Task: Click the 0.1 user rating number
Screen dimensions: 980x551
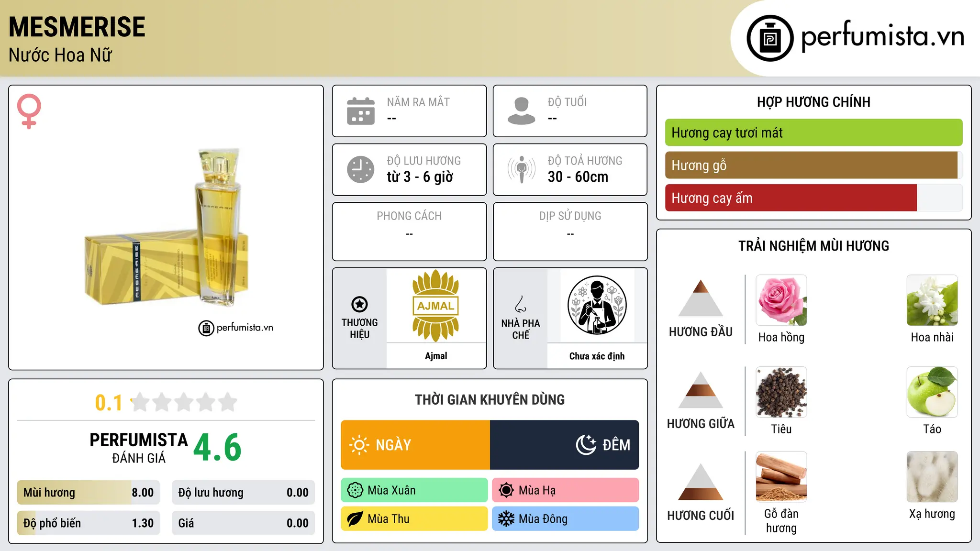Action: [x=109, y=403]
